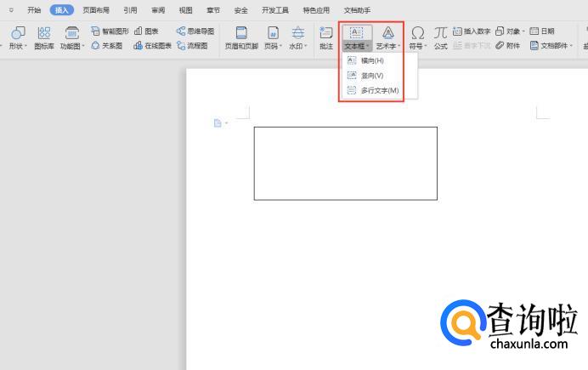Choose 竖向(V) vertical text box

[380, 76]
